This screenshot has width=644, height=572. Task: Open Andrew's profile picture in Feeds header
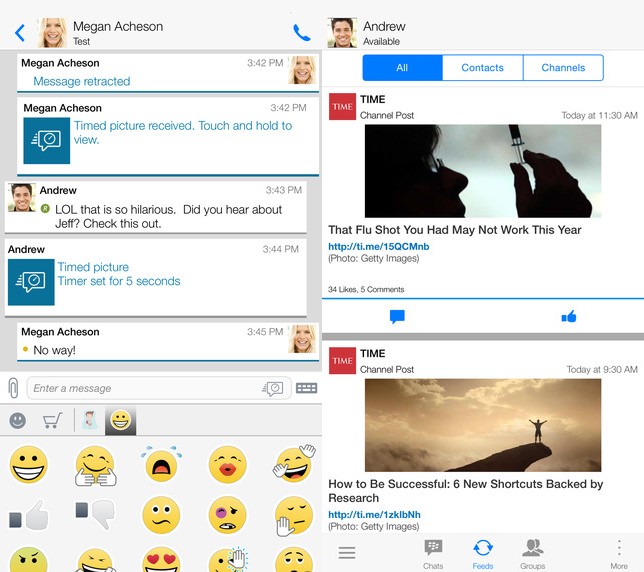(x=342, y=32)
